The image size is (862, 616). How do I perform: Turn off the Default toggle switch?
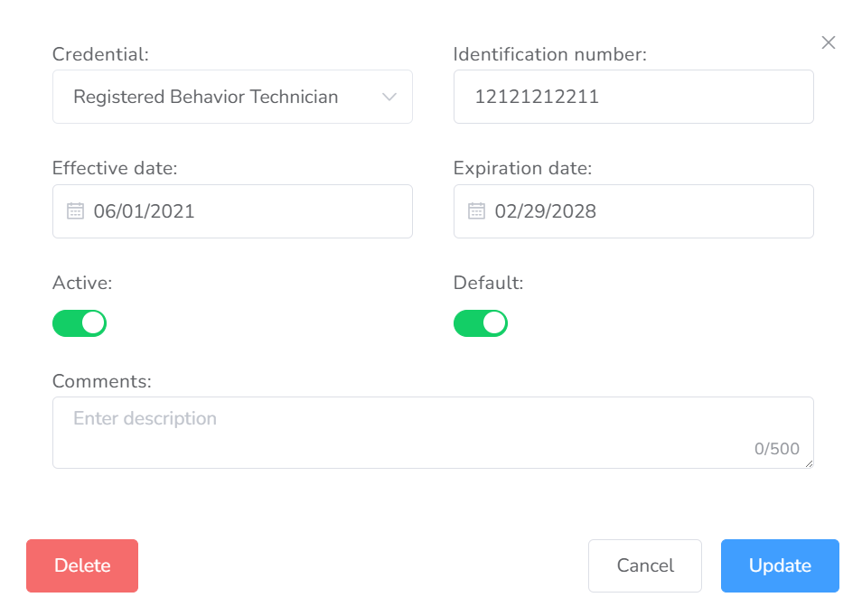[x=481, y=323]
